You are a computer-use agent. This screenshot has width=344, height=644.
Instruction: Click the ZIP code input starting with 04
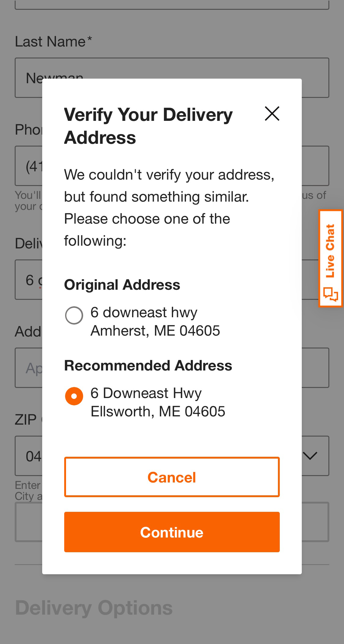tap(31, 456)
